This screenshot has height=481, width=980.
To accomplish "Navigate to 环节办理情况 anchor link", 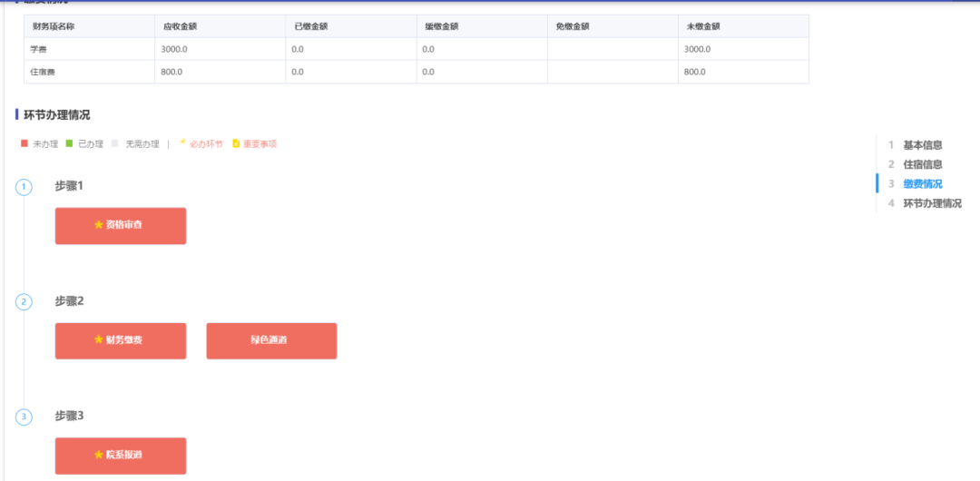I will pyautogui.click(x=932, y=203).
